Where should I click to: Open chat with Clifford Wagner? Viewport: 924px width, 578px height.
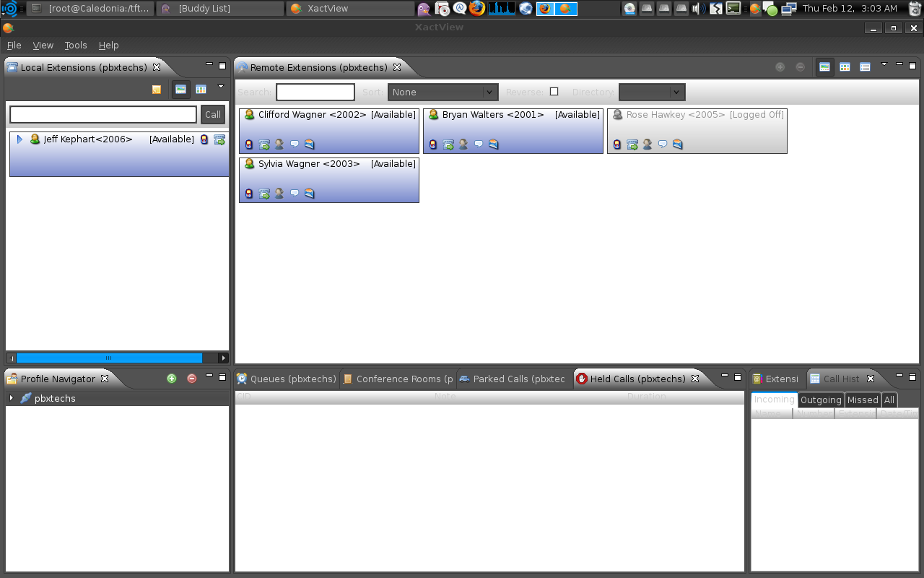[x=295, y=144]
